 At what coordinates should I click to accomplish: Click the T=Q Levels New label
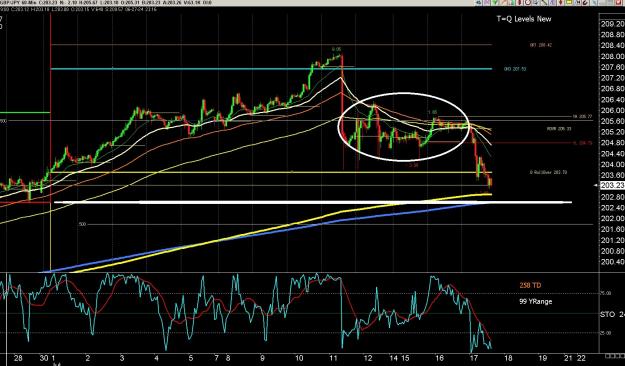[x=524, y=19]
